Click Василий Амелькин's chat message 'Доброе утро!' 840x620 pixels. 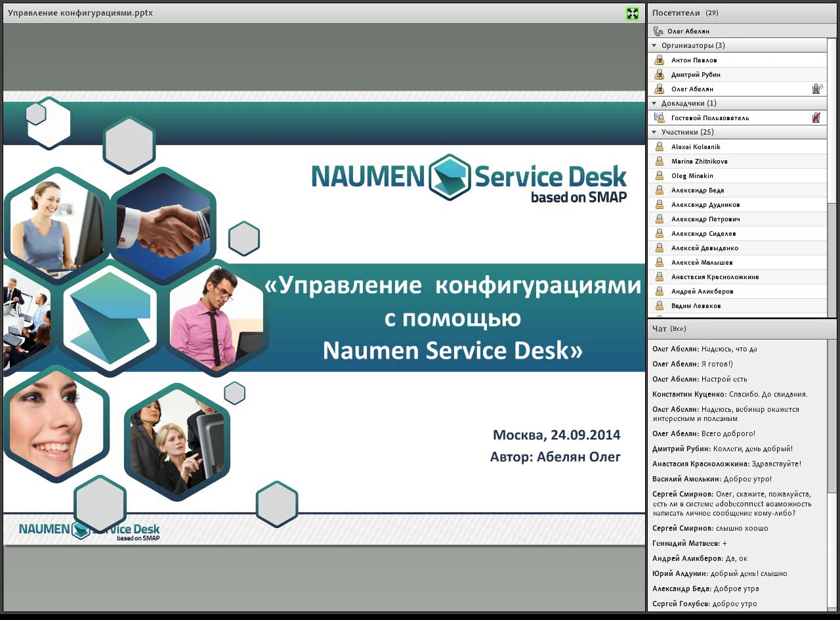point(712,479)
